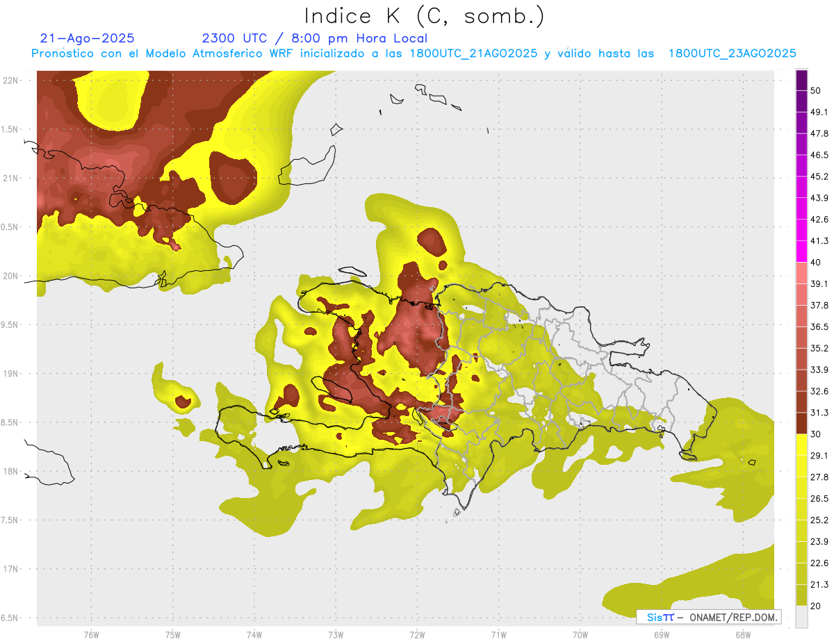The height and width of the screenshot is (644, 834).
Task: Click the longitude label "72W"
Action: click(x=417, y=635)
